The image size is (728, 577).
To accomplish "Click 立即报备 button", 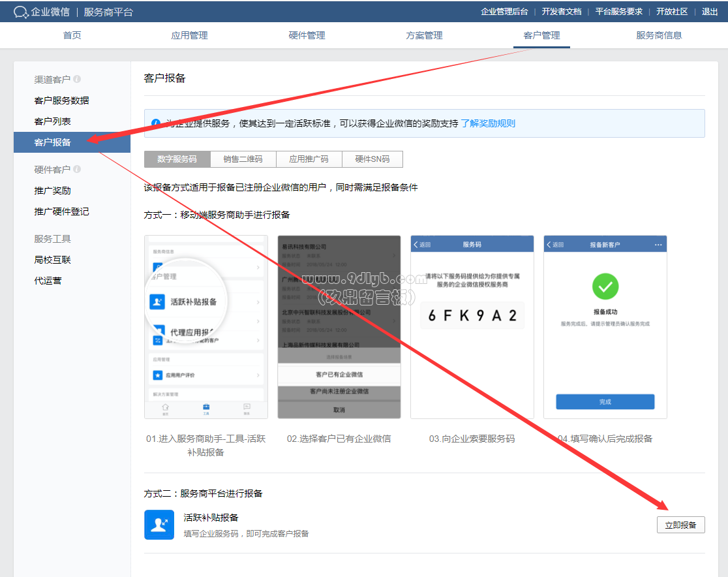I will pos(680,525).
